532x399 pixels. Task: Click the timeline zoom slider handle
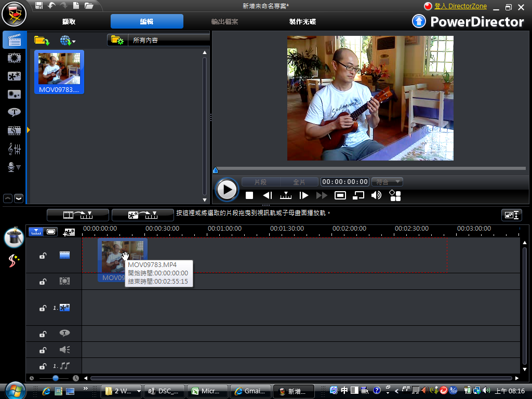click(56, 378)
